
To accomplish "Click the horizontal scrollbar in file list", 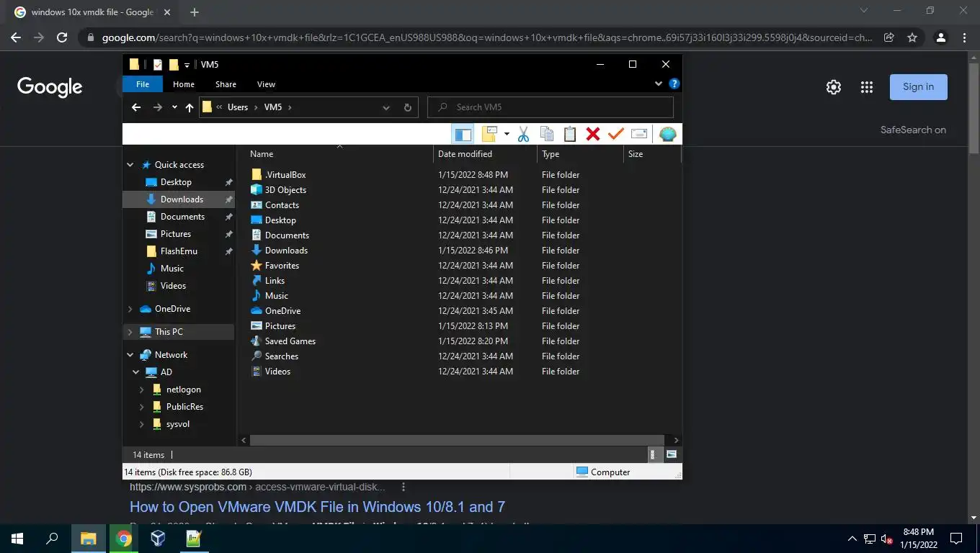I will [x=456, y=440].
